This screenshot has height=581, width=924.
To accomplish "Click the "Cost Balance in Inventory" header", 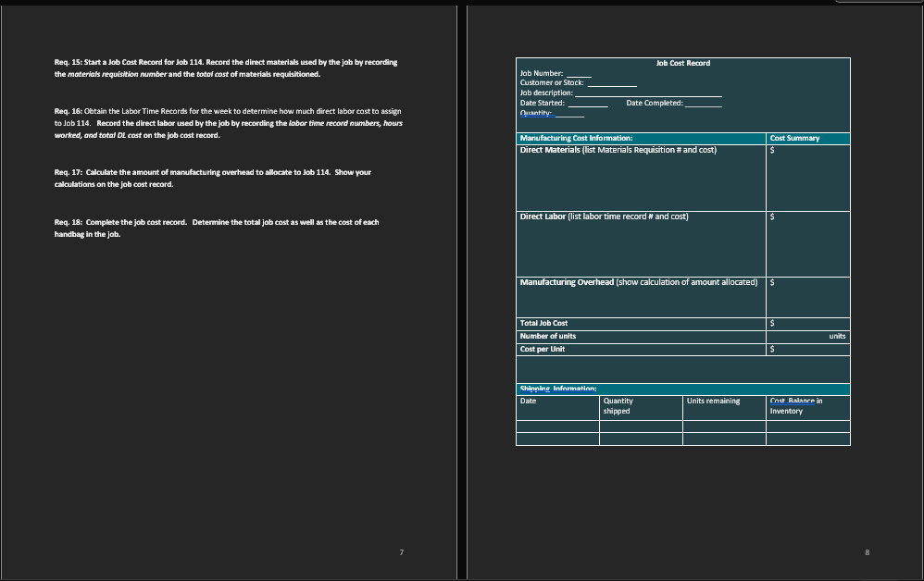I will coord(795,406).
